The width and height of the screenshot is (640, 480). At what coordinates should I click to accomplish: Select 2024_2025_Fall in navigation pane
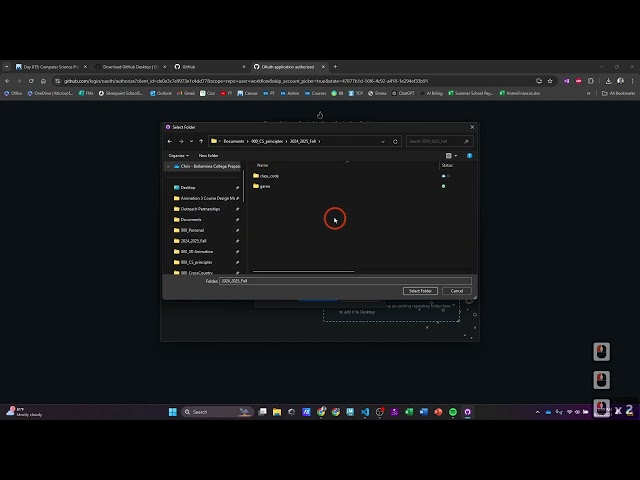coord(190,241)
